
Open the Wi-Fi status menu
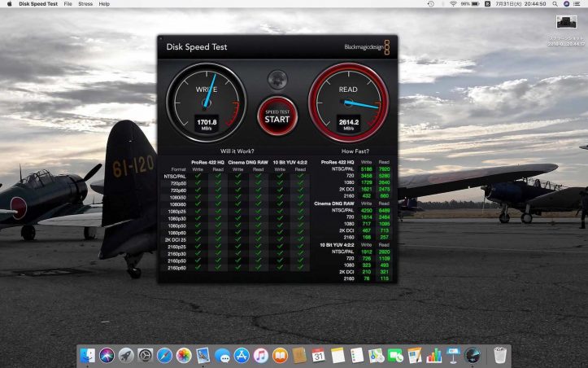pos(453,4)
